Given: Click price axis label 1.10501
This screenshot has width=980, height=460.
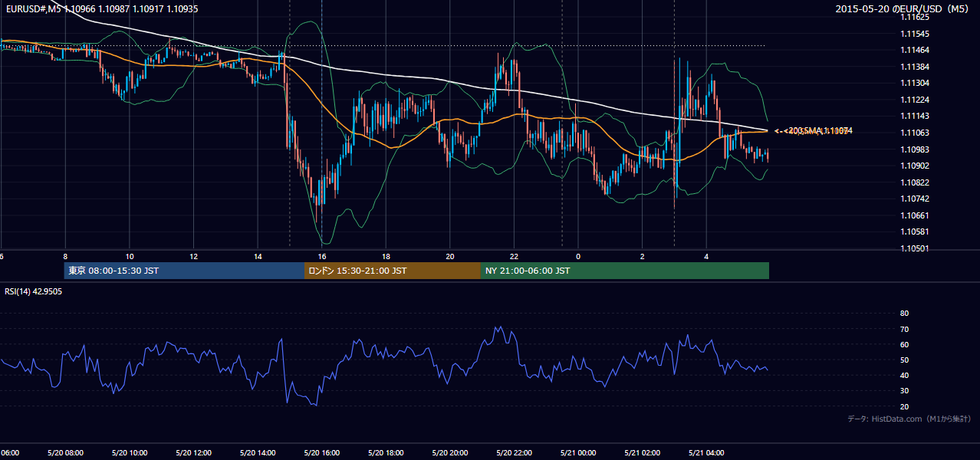Looking at the screenshot, I should 914,248.
